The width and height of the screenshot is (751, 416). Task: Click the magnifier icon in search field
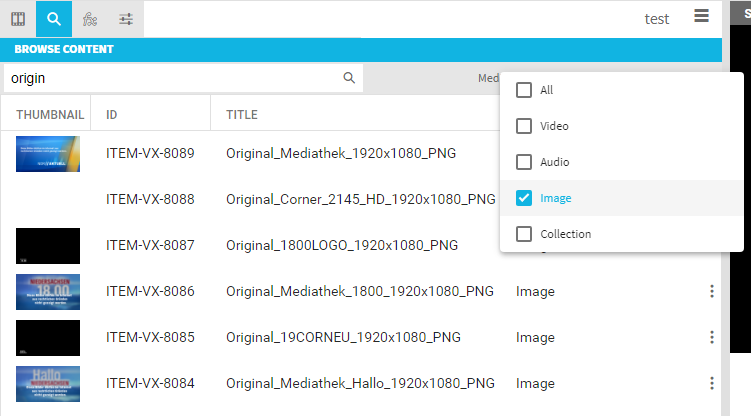click(x=349, y=78)
